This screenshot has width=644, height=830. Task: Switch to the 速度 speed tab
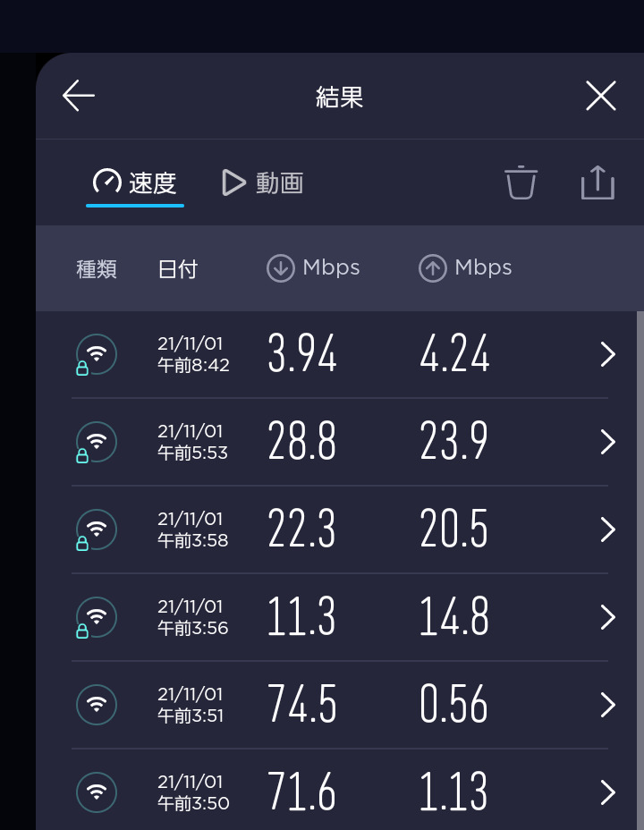pyautogui.click(x=135, y=182)
